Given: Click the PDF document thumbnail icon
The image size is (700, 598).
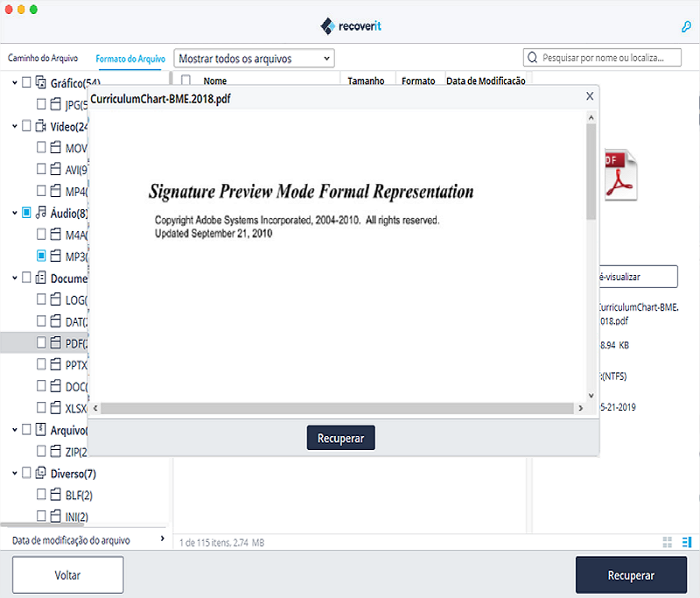Looking at the screenshot, I should click(620, 174).
